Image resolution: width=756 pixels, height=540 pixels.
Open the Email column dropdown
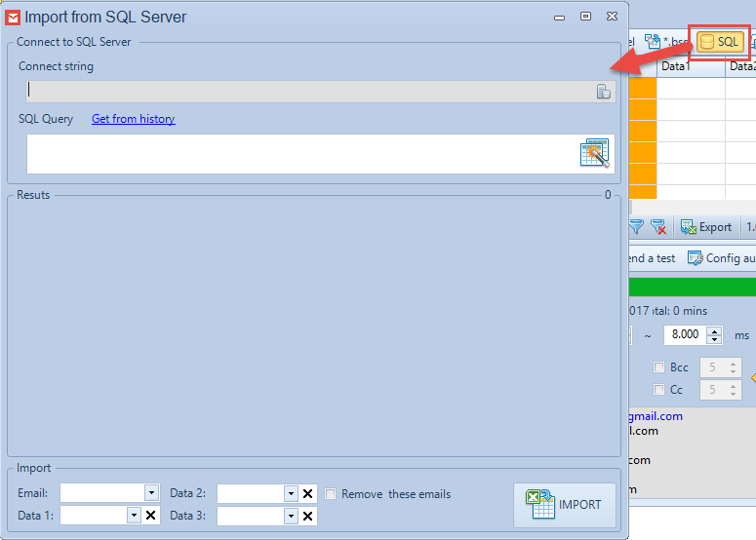pos(151,493)
